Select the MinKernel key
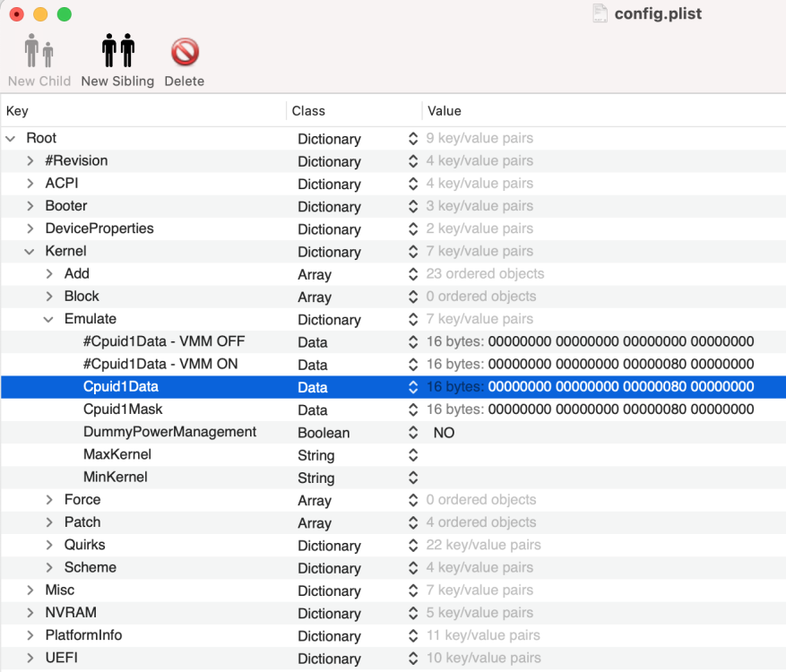 (x=116, y=477)
